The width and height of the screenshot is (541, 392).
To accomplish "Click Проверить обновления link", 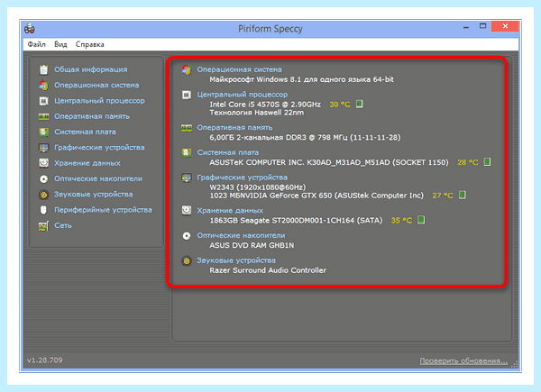I will point(463,360).
